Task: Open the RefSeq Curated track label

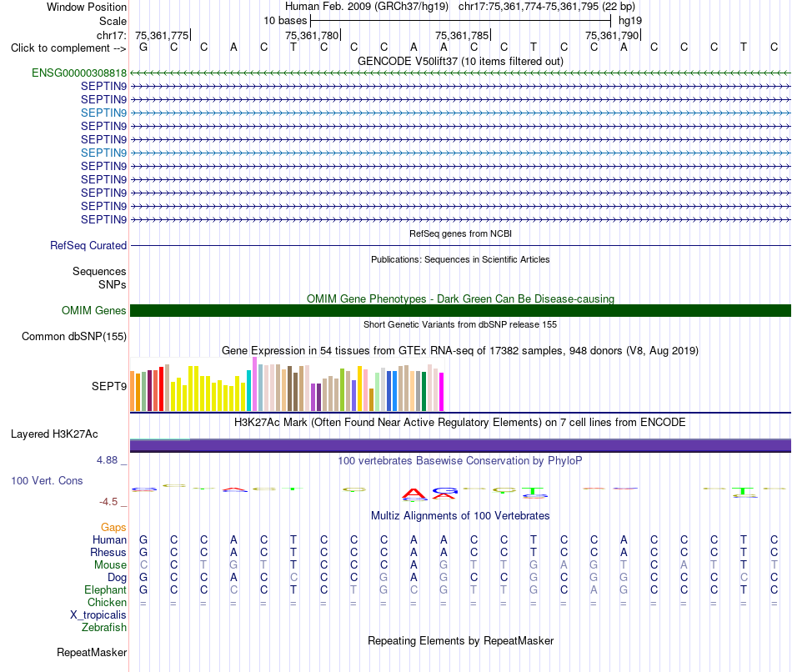Action: coord(88,246)
